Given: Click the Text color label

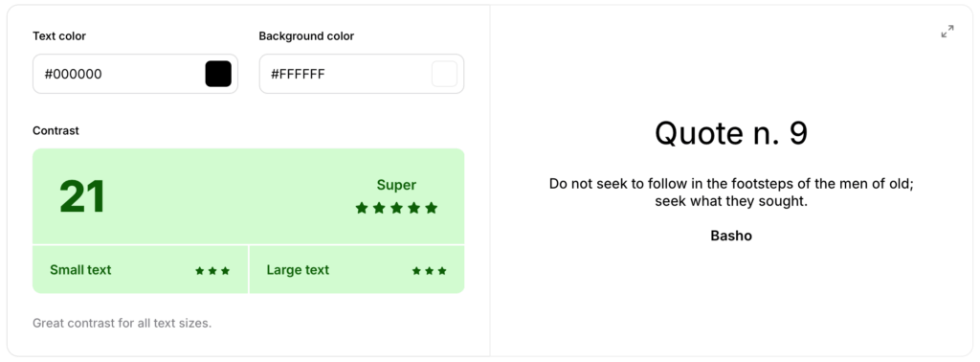Looking at the screenshot, I should click(x=59, y=36).
